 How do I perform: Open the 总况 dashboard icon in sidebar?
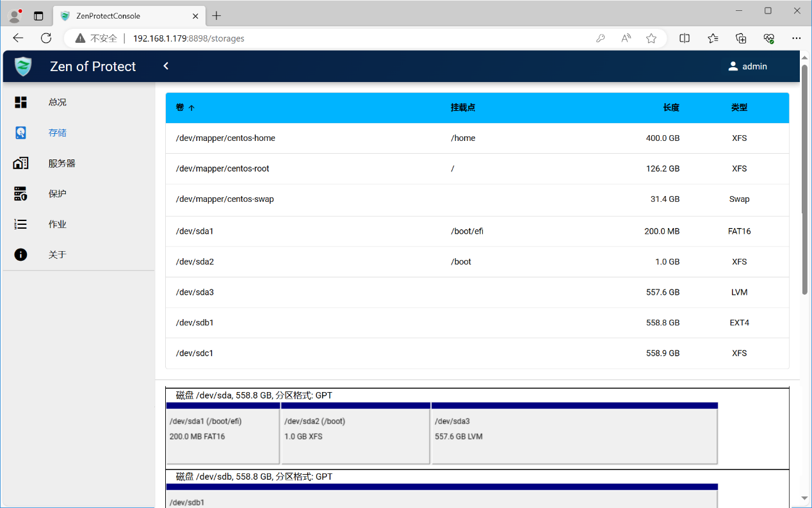tap(21, 102)
